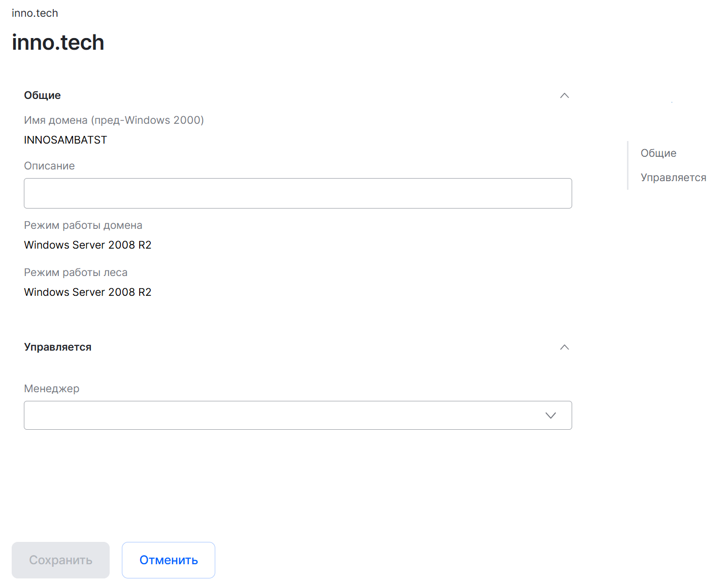Click the Отменить button
Image resolution: width=728 pixels, height=583 pixels.
169,560
